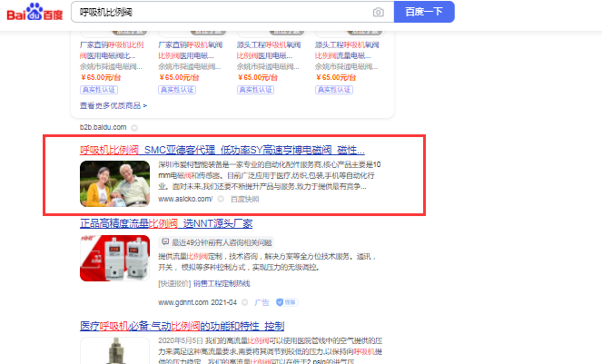Viewport: 602px width, 364px height.
Task: Click description text about 深圳市爱柯智能装备
Action: [x=270, y=175]
